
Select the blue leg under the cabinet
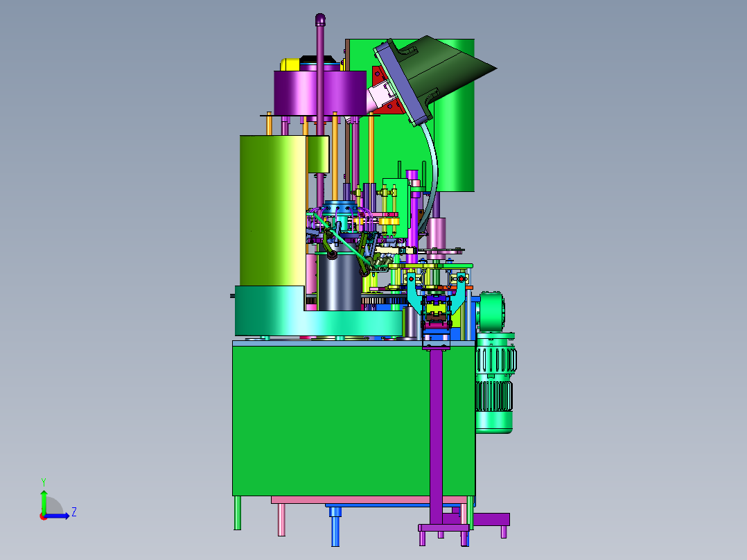[x=335, y=526]
